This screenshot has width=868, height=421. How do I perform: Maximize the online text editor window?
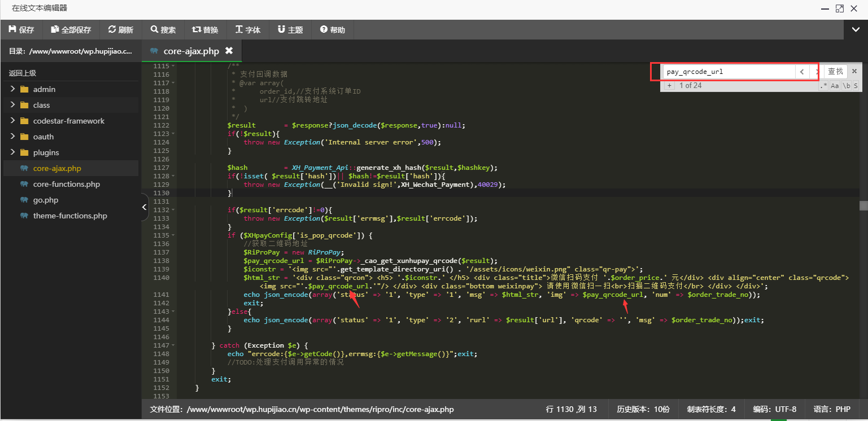pos(840,8)
